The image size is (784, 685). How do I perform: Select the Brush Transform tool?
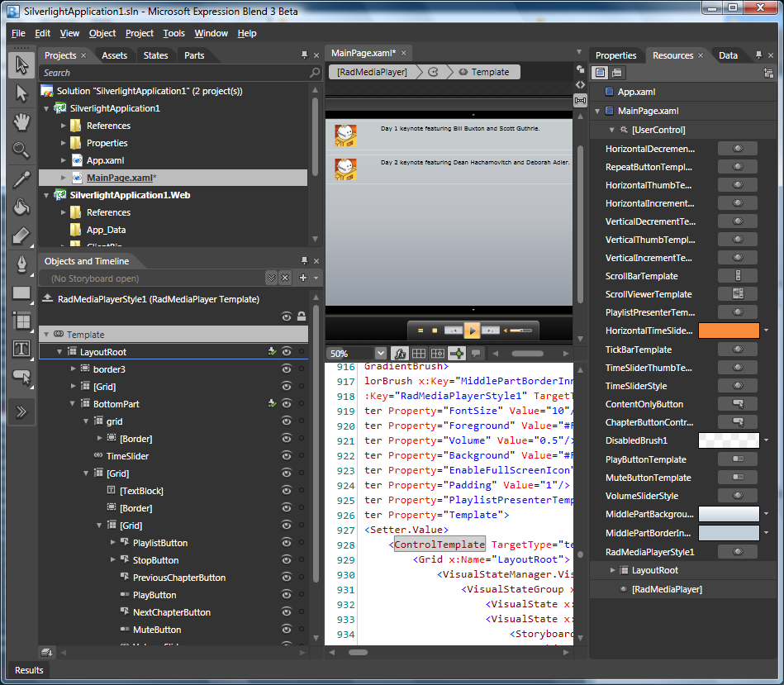coord(21,235)
